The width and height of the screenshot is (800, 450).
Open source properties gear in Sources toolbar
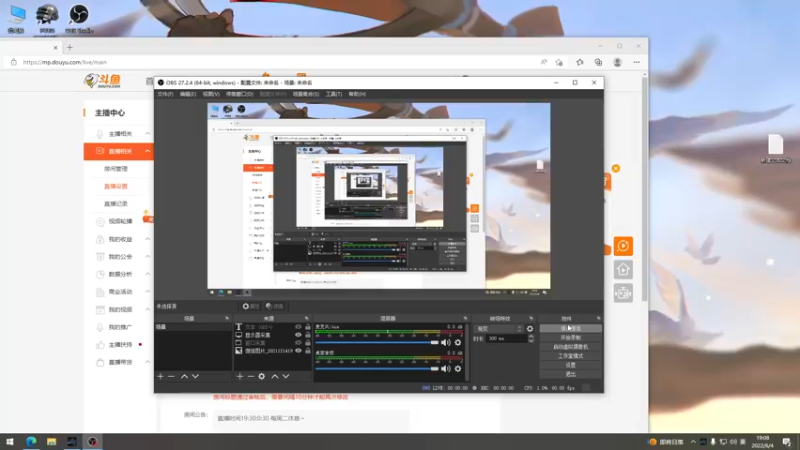[262, 377]
